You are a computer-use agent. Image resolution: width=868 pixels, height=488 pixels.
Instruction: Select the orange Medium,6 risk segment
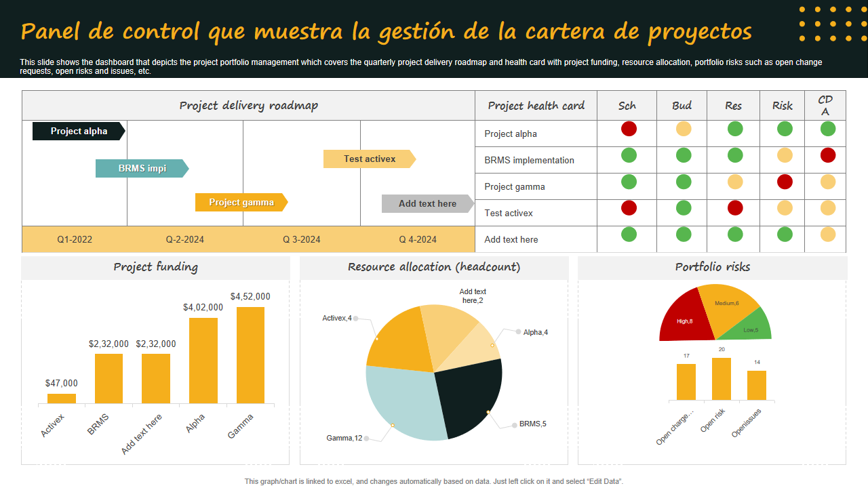pos(727,306)
